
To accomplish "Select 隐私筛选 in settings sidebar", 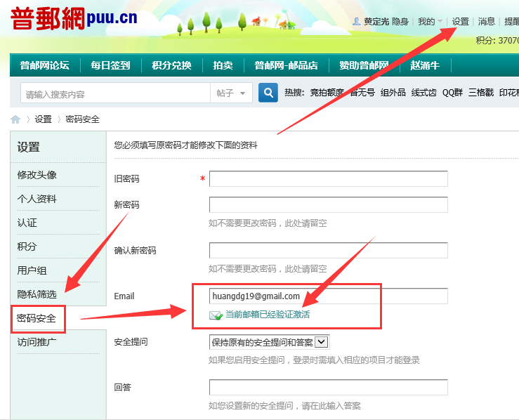I will (37, 294).
